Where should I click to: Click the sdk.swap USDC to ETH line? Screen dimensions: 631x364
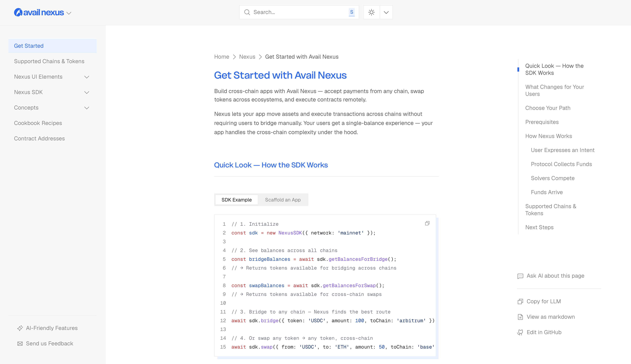[333, 347]
